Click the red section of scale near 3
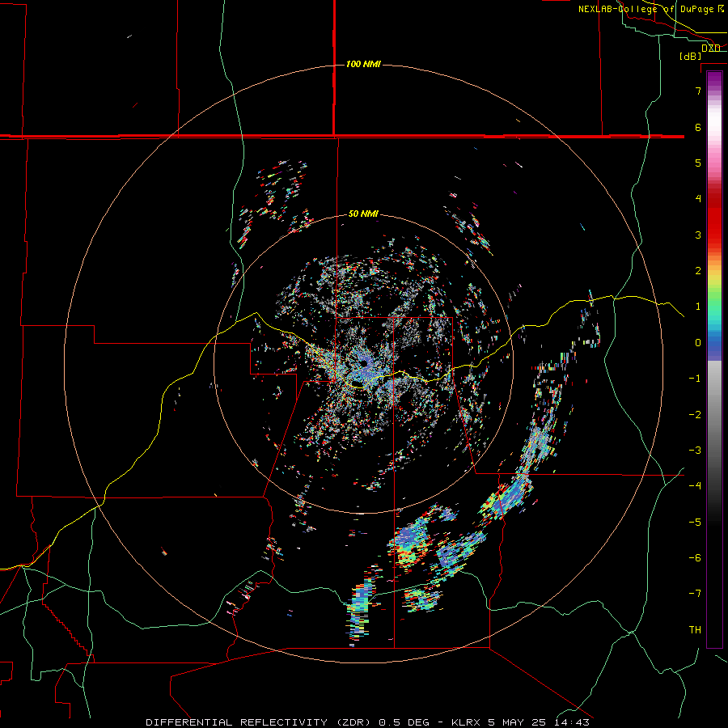728x728 pixels. tap(714, 235)
